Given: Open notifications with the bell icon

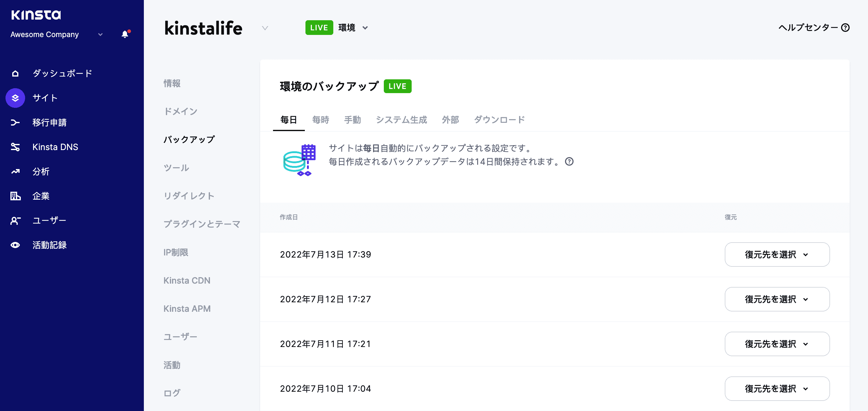Looking at the screenshot, I should click(x=125, y=34).
